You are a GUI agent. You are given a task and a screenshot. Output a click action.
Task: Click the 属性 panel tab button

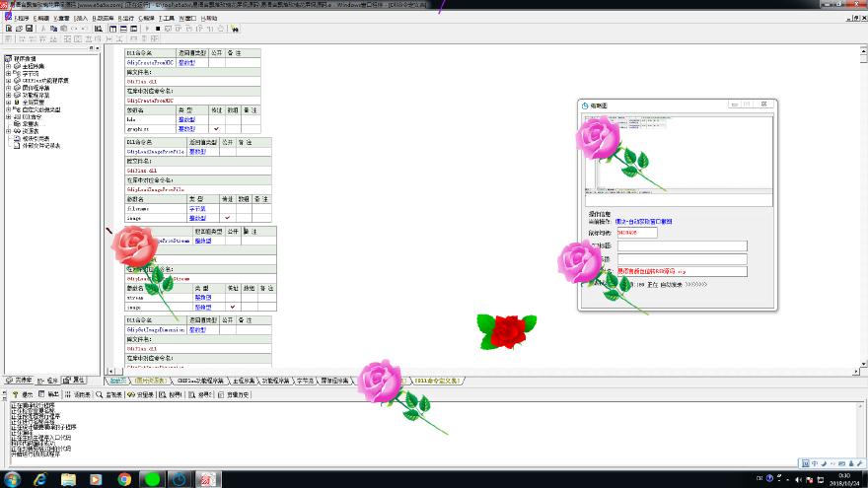[x=74, y=380]
